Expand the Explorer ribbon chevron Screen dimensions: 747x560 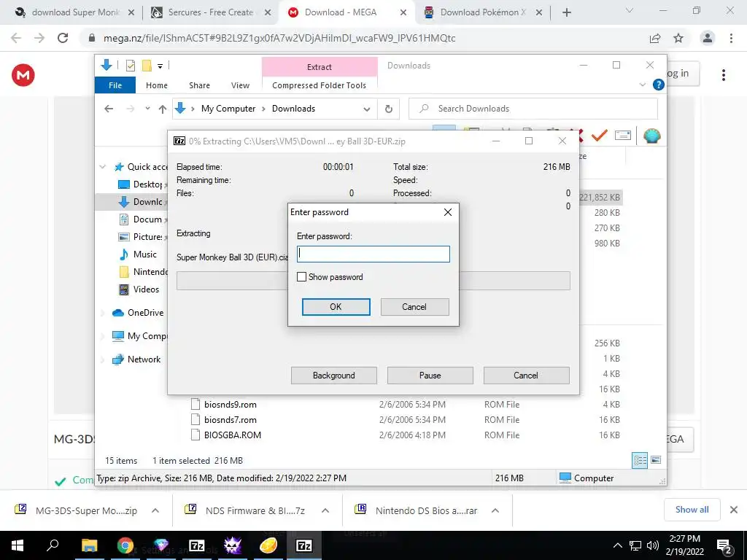tap(642, 85)
